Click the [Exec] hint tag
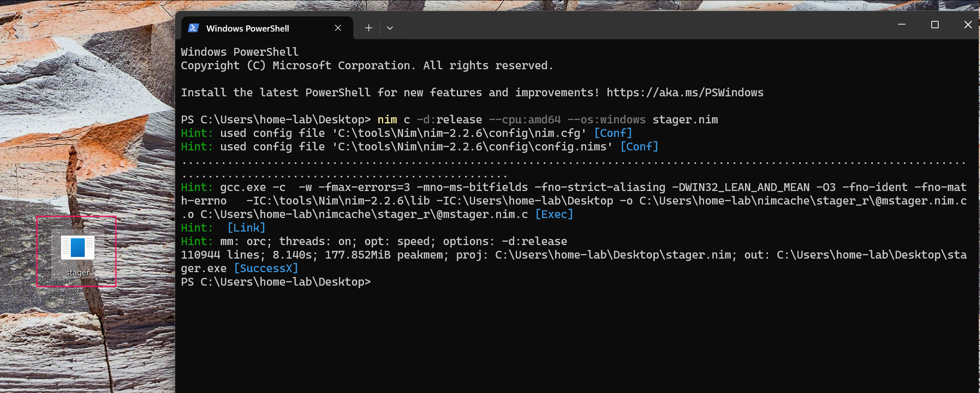 coord(554,214)
